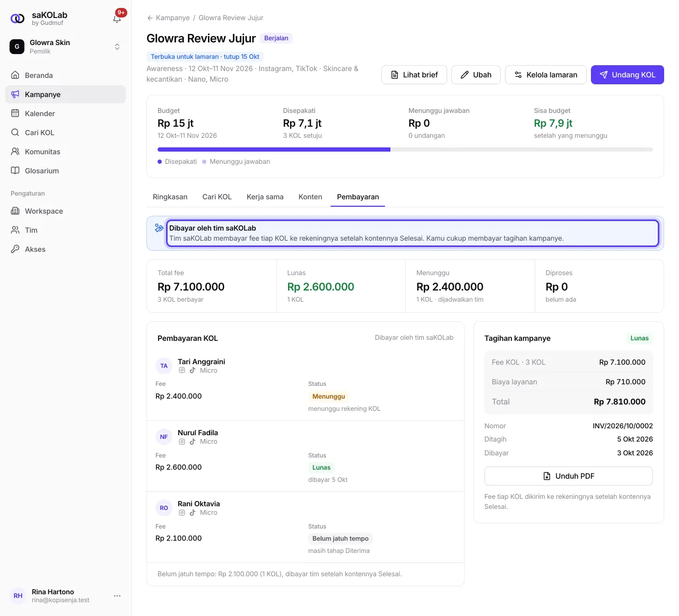679x616 pixels.
Task: Click Tari Anggraini's Instagram icon
Action: click(x=182, y=371)
